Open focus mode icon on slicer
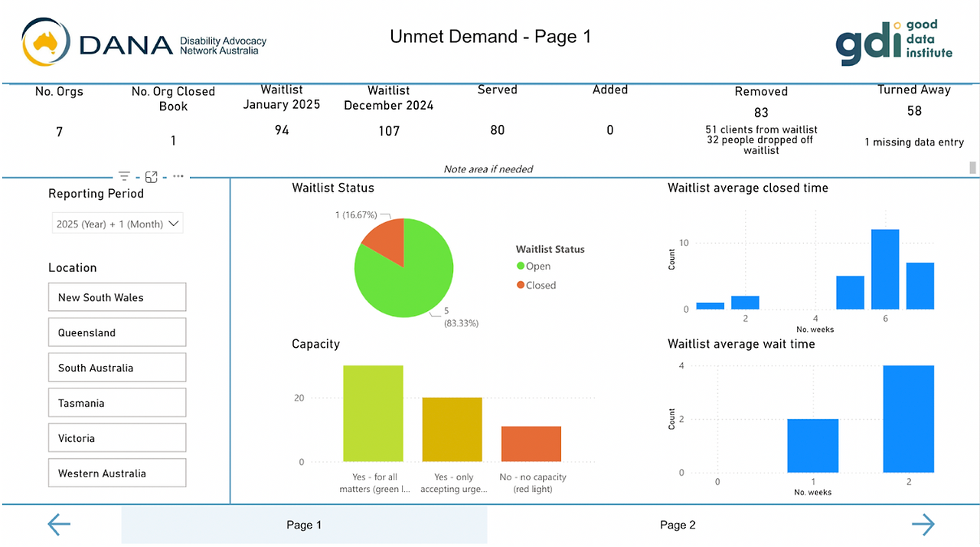This screenshot has height=547, width=980. pos(151,176)
